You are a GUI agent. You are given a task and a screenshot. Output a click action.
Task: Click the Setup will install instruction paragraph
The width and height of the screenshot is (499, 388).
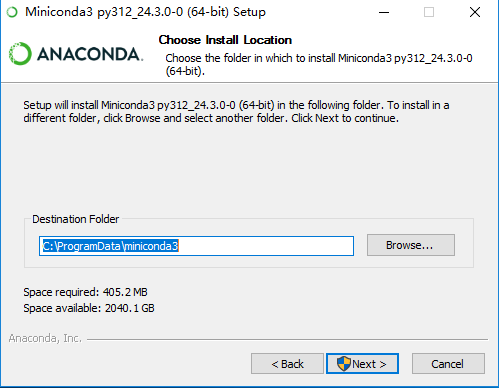click(236, 112)
